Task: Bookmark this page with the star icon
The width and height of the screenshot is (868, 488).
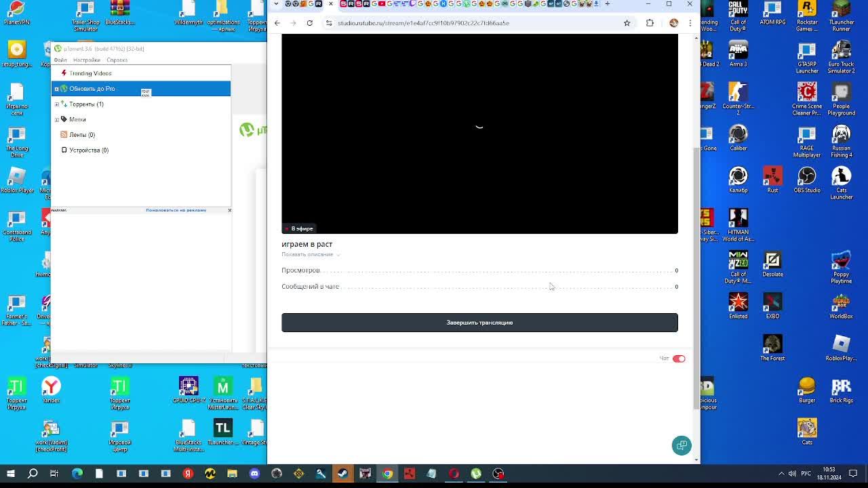Action: tap(627, 23)
